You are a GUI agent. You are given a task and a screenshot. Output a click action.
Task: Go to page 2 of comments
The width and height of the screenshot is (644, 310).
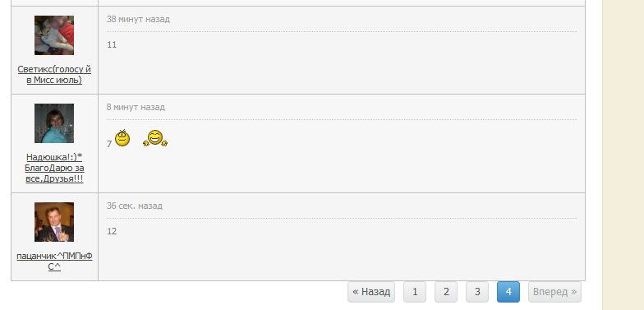(446, 292)
